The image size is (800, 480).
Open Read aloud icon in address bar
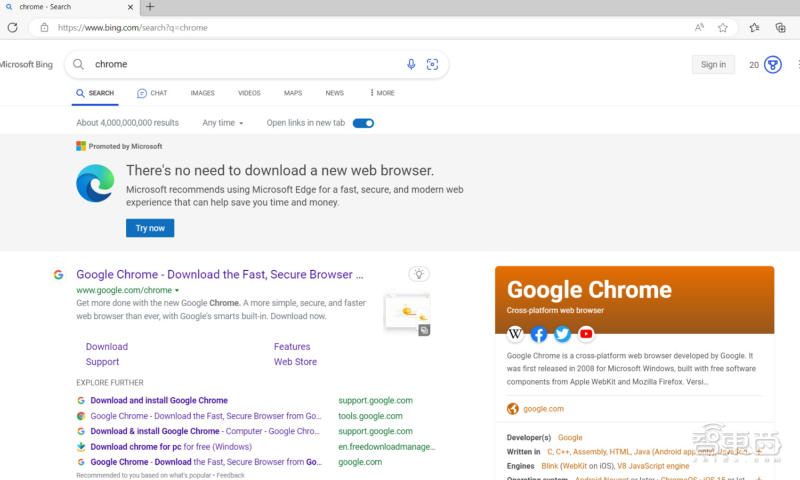point(699,28)
